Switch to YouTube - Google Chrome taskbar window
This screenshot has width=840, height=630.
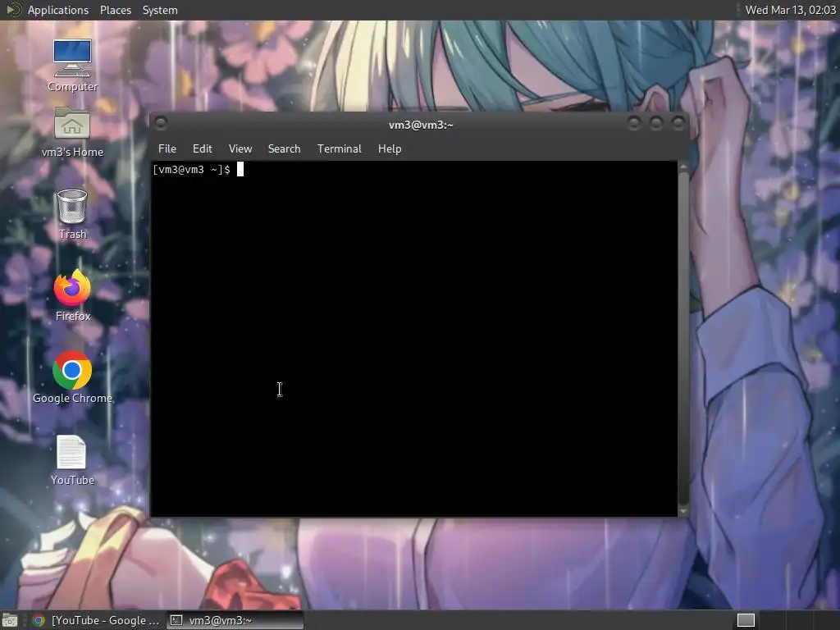coord(95,620)
